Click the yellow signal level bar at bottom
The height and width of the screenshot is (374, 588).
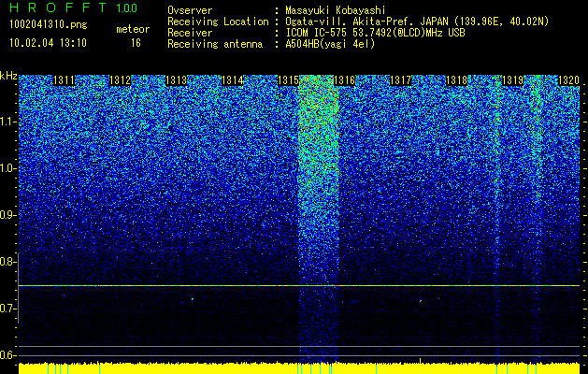click(299, 368)
